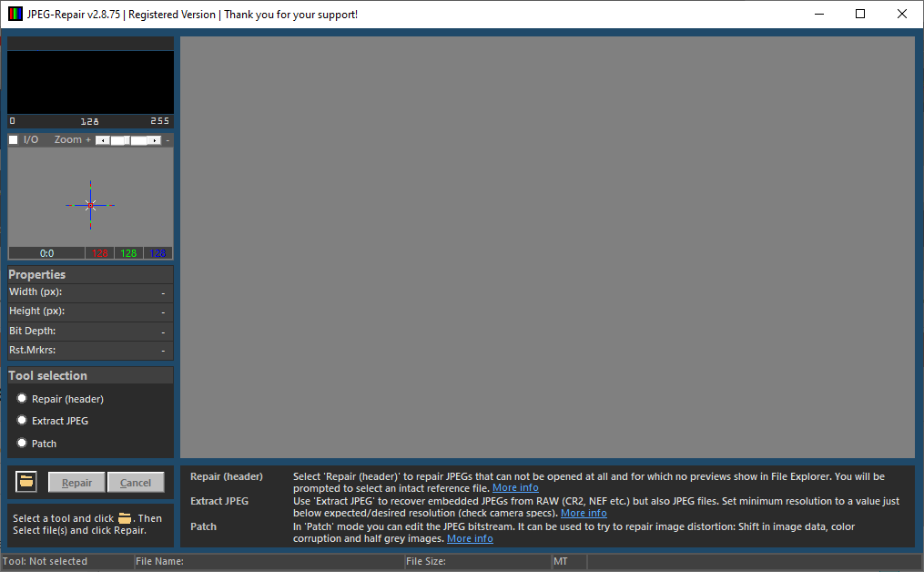Click the Properties section header
Image resolution: width=924 pixels, height=572 pixels.
coord(90,275)
